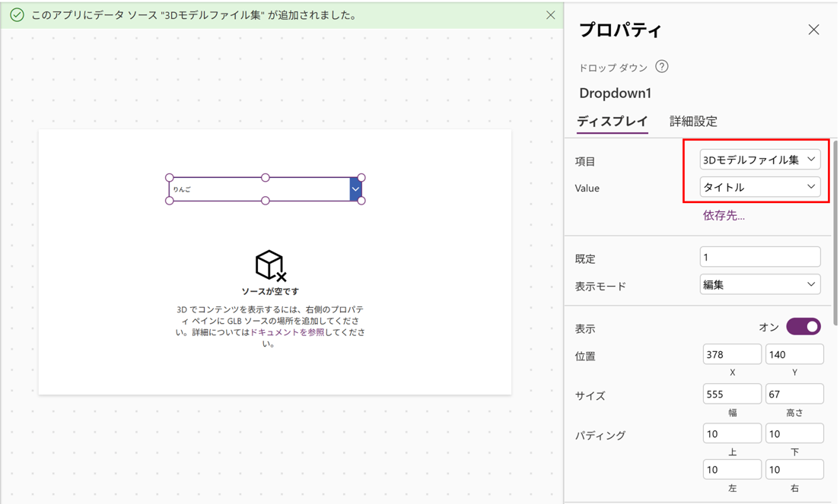This screenshot has height=504, width=840.
Task: Open the 依存先... link
Action: pos(724,216)
